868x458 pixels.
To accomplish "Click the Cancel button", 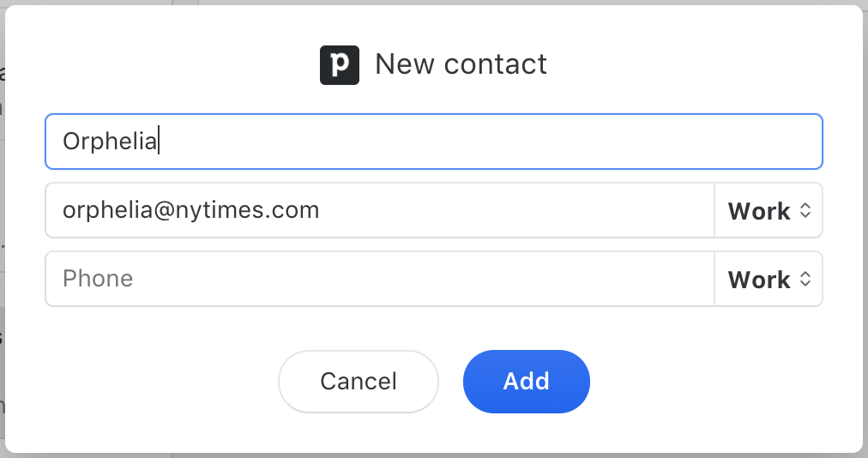I will point(359,382).
